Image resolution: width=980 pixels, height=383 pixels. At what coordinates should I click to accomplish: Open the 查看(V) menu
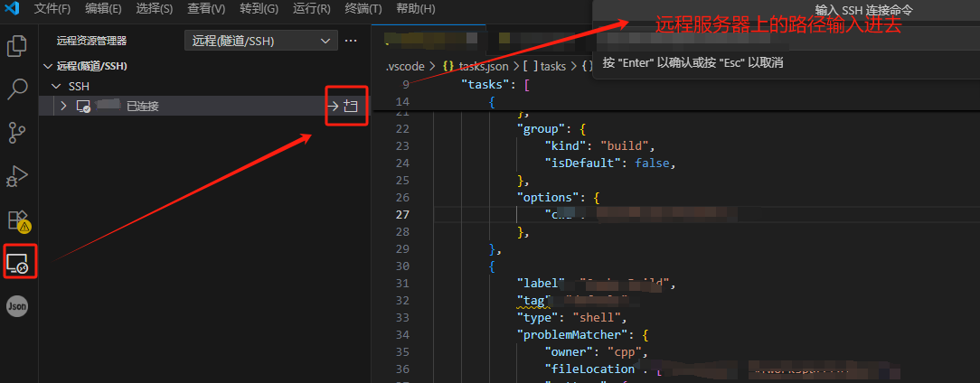point(206,9)
